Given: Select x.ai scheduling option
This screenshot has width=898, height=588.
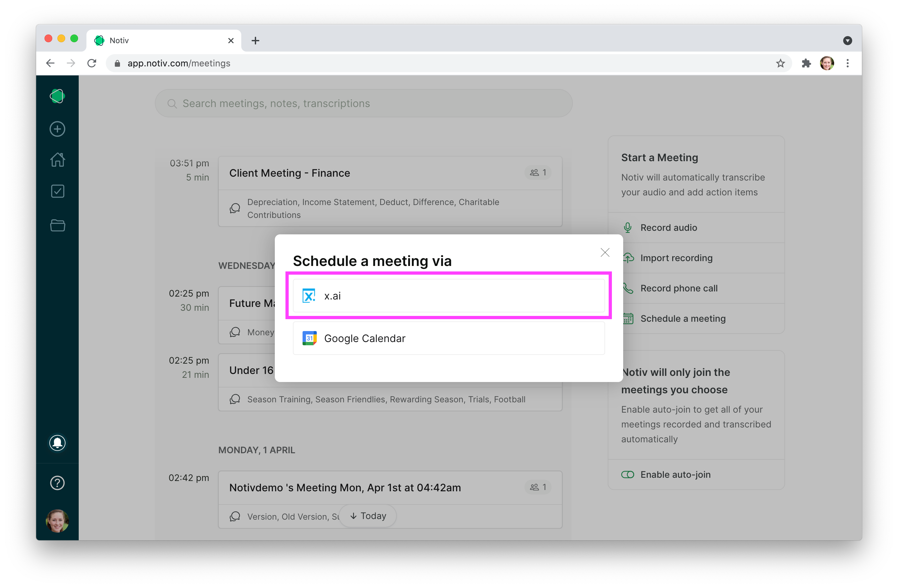Looking at the screenshot, I should click(x=448, y=296).
